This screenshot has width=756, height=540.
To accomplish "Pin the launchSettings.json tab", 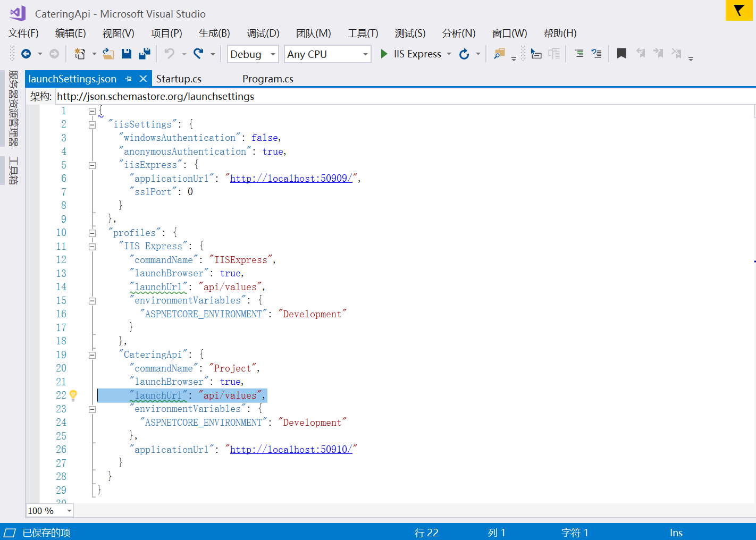I will [129, 79].
